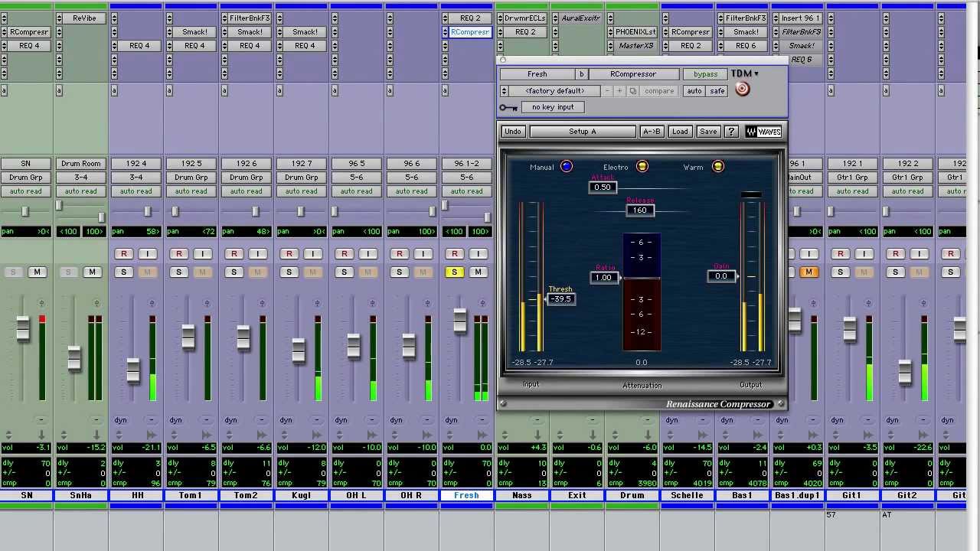Open the Drum Room input selector

pos(80,164)
